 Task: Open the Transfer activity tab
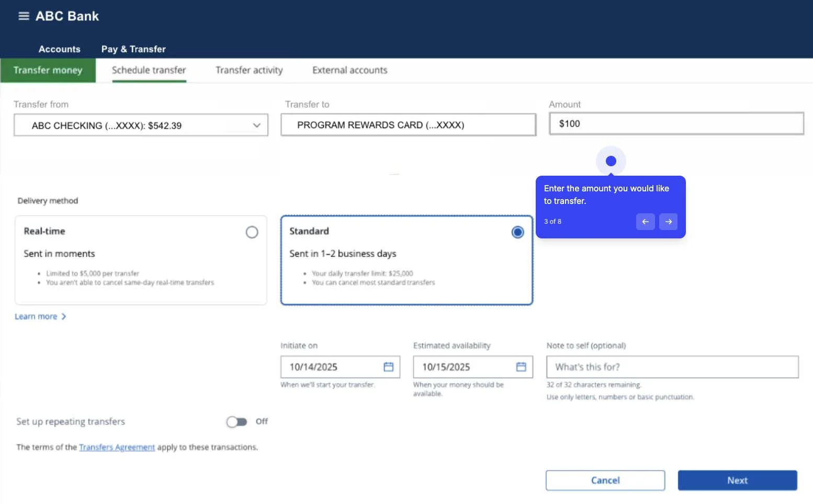click(x=249, y=70)
